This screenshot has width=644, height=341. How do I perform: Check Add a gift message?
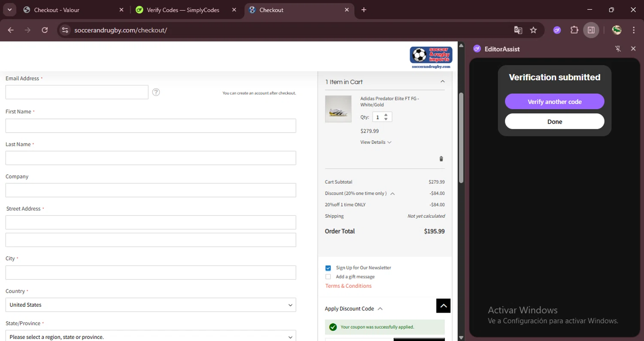328,277
